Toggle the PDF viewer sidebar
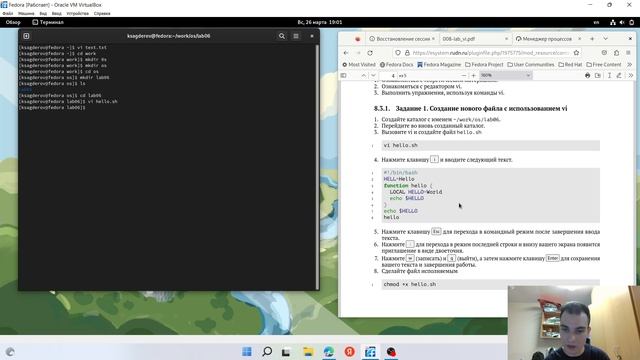640x360 pixels. (344, 76)
